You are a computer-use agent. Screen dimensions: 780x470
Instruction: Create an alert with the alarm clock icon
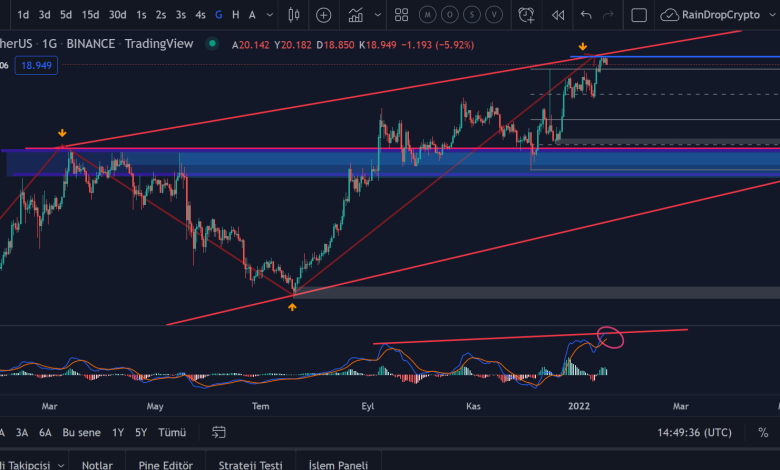(527, 15)
